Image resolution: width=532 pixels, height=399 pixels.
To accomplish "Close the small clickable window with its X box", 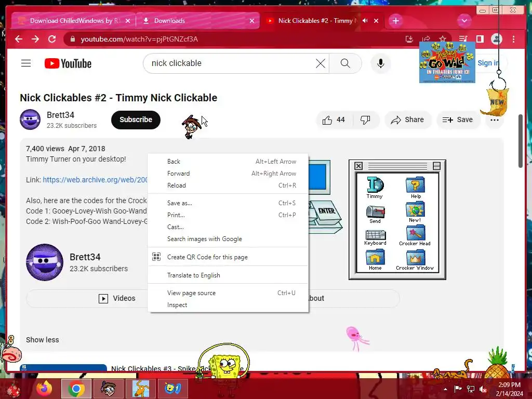I will (x=358, y=166).
